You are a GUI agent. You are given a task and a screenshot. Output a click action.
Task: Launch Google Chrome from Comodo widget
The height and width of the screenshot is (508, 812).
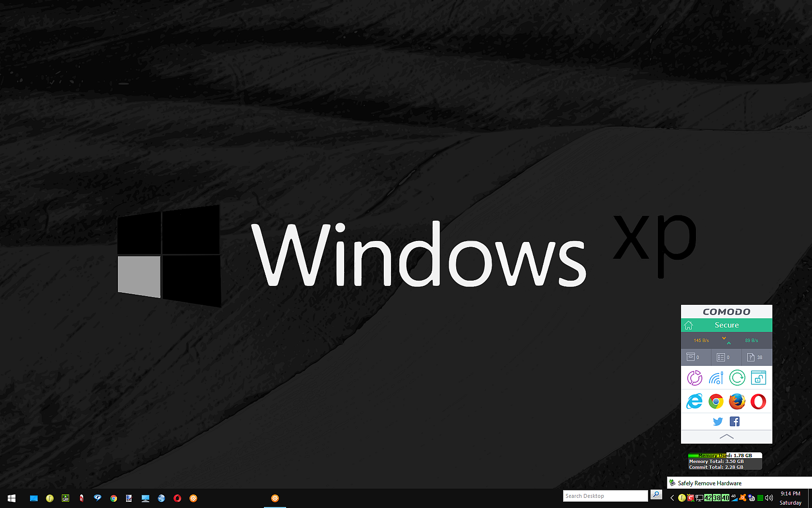coord(716,401)
